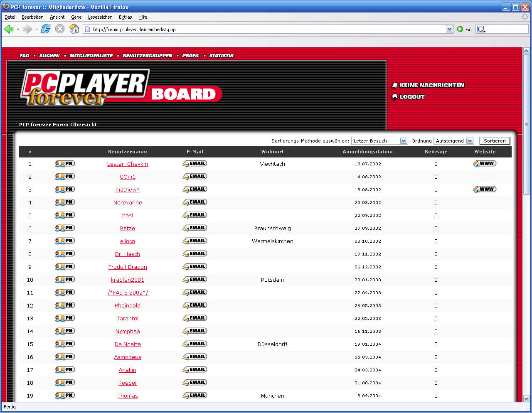The height and width of the screenshot is (413, 532).
Task: Open the PROFIL navigation link
Action: click(x=191, y=56)
